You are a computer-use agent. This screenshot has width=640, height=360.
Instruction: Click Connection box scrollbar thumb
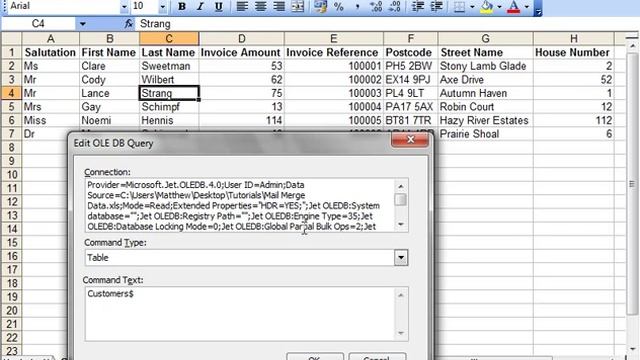coord(401,200)
